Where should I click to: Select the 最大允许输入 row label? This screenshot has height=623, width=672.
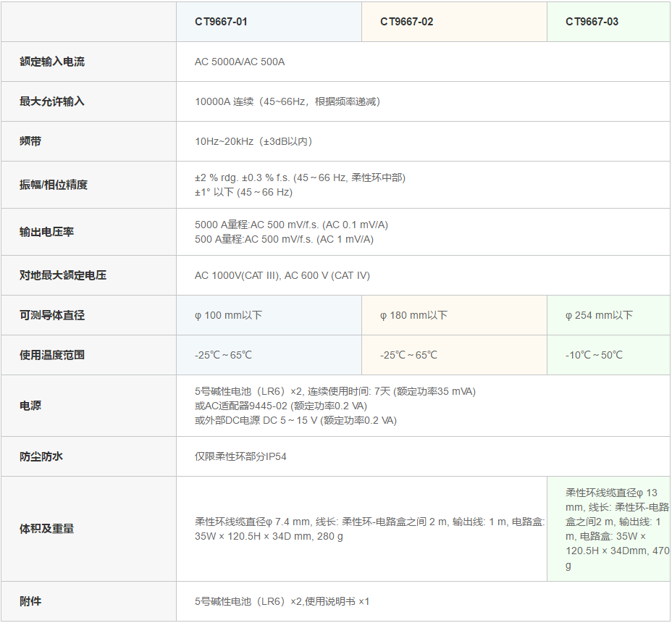52,101
